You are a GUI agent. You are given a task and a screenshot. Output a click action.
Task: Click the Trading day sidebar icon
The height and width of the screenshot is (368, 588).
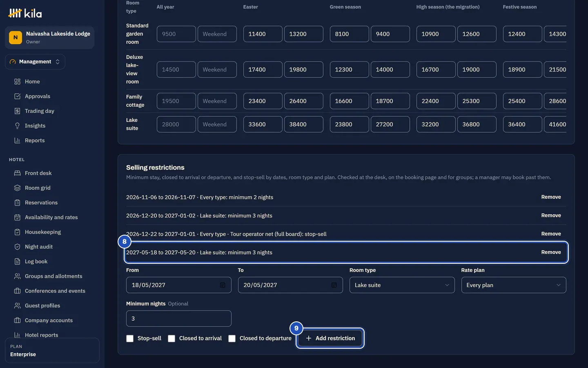coord(17,111)
